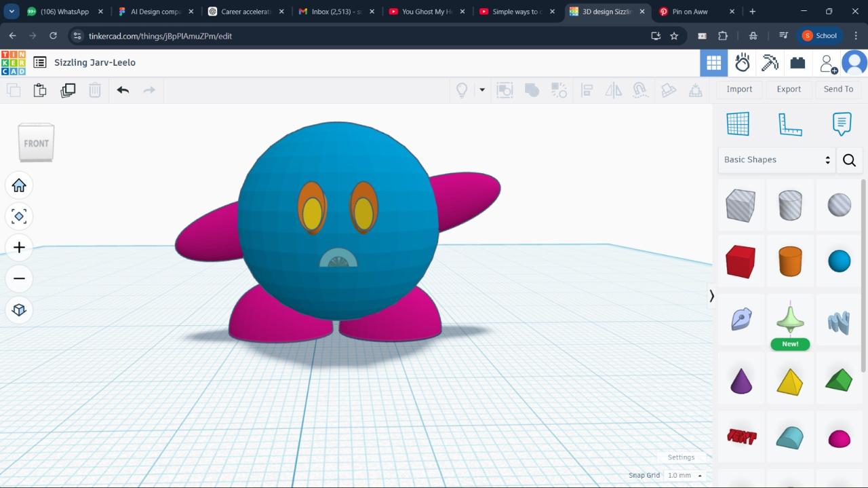Click the Import button

(x=739, y=89)
